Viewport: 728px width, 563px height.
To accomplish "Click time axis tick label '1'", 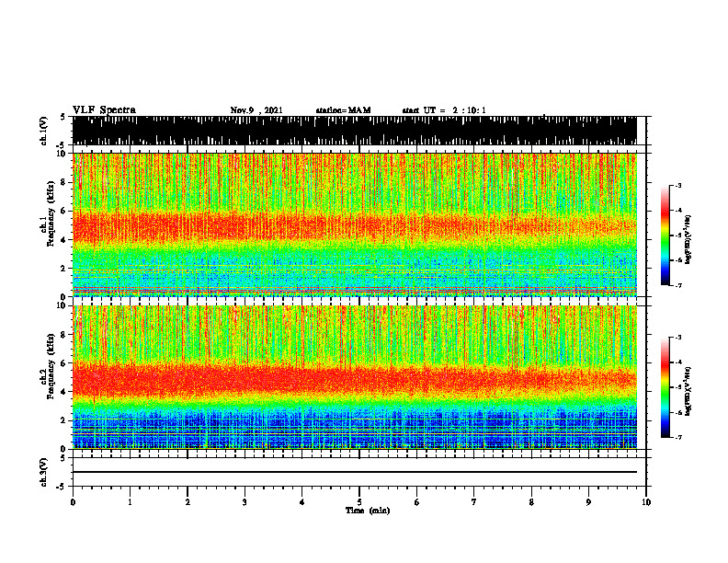I will pos(130,502).
